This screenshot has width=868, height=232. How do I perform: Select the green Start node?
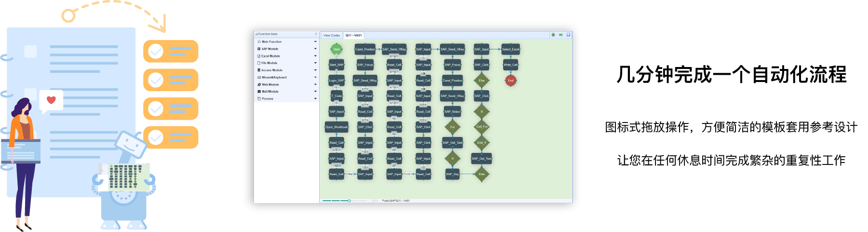coord(336,49)
